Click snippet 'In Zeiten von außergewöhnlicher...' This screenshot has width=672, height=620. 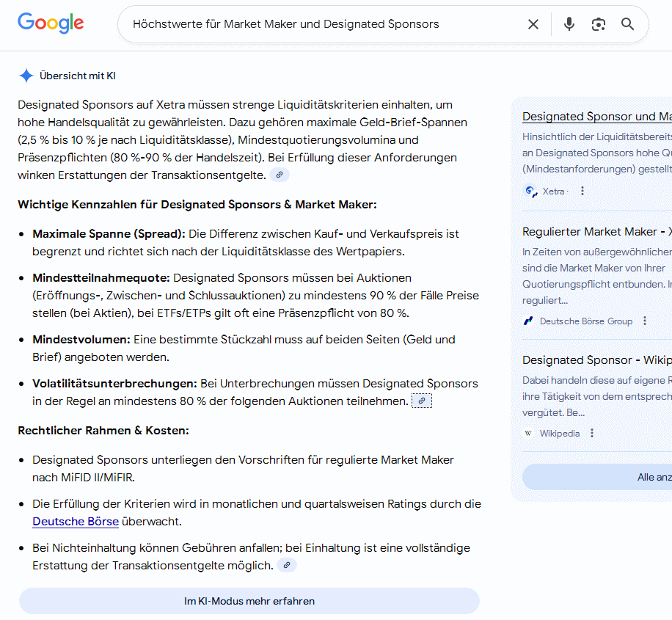coord(597,276)
